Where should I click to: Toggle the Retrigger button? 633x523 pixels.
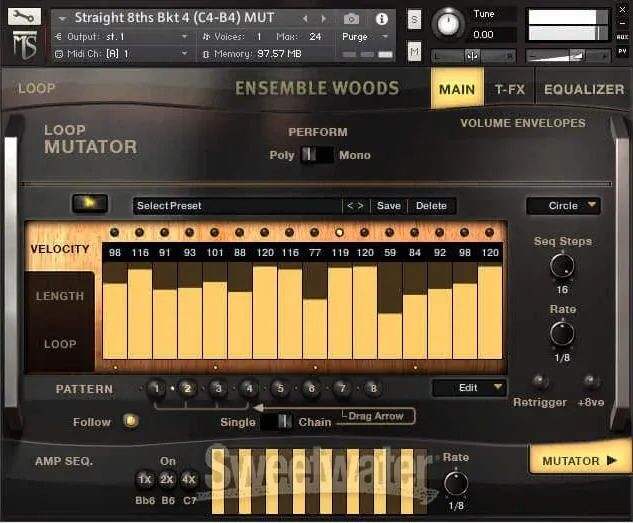[540, 381]
